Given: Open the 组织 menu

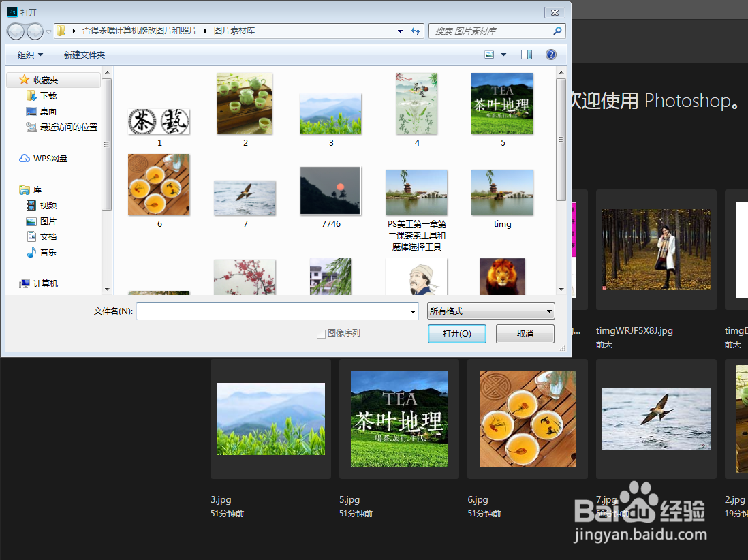Looking at the screenshot, I should 30,55.
